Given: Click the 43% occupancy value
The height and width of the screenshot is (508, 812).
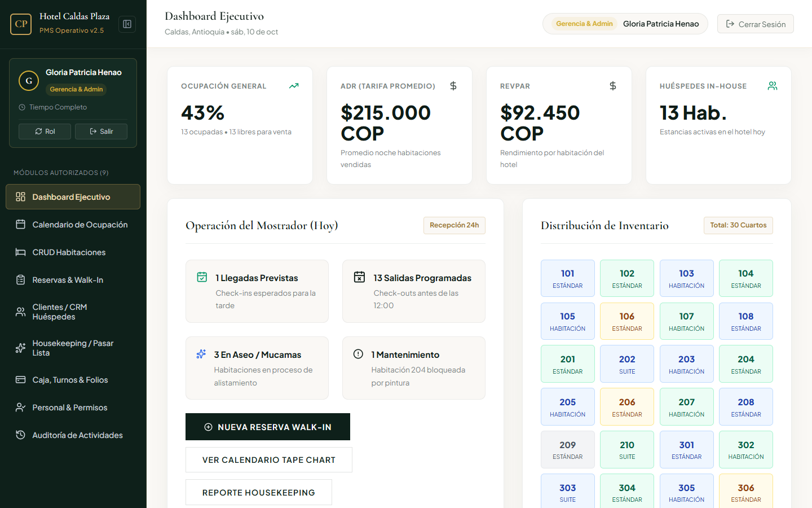Looking at the screenshot, I should [x=203, y=113].
